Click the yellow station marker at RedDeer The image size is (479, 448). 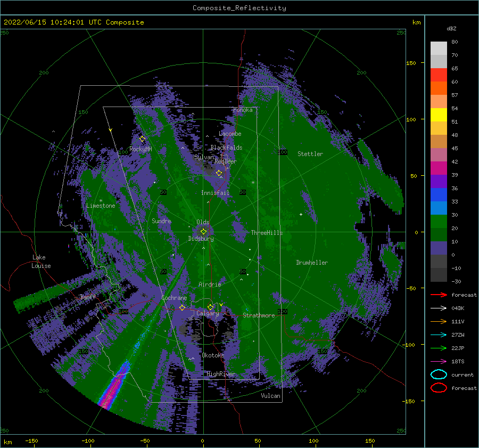[219, 173]
